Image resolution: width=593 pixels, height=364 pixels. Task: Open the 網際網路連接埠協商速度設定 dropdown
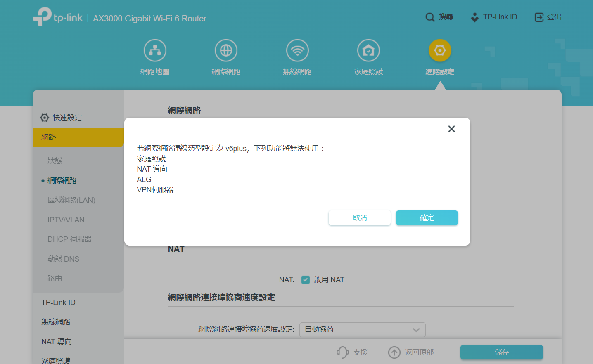point(362,329)
